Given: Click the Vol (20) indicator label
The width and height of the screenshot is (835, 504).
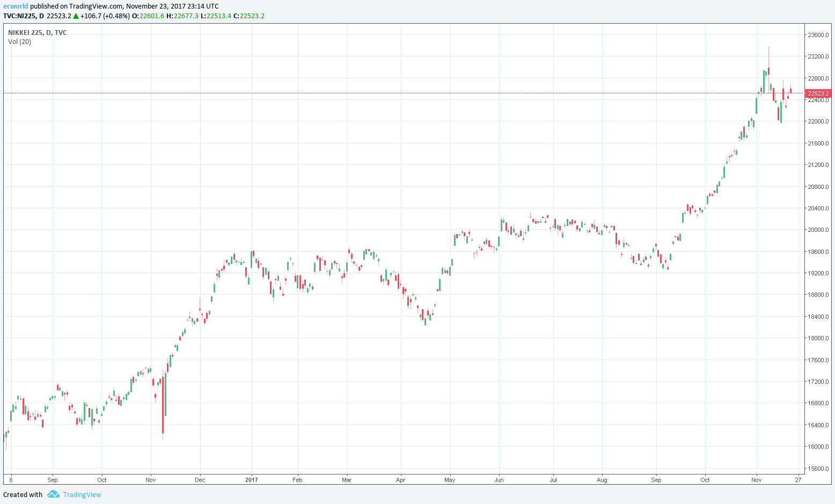Looking at the screenshot, I should [x=20, y=42].
